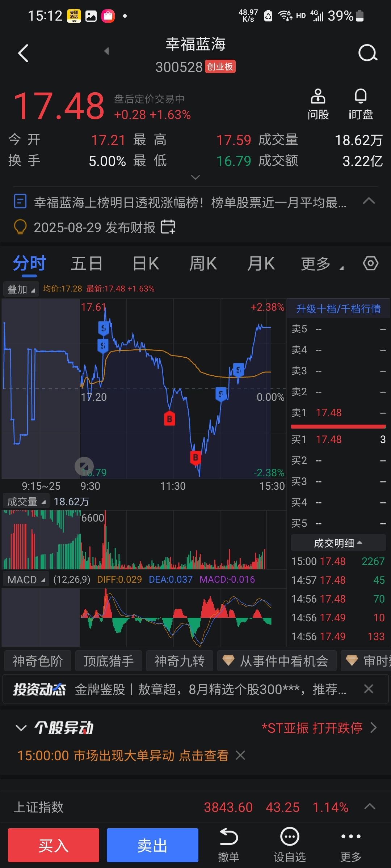Tap the red buy-sell ratio bar
391x868 pixels.
(x=338, y=426)
